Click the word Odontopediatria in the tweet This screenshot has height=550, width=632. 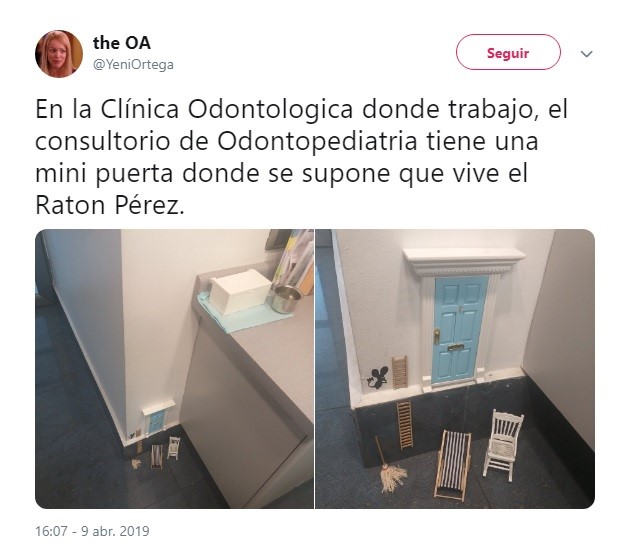pyautogui.click(x=318, y=141)
